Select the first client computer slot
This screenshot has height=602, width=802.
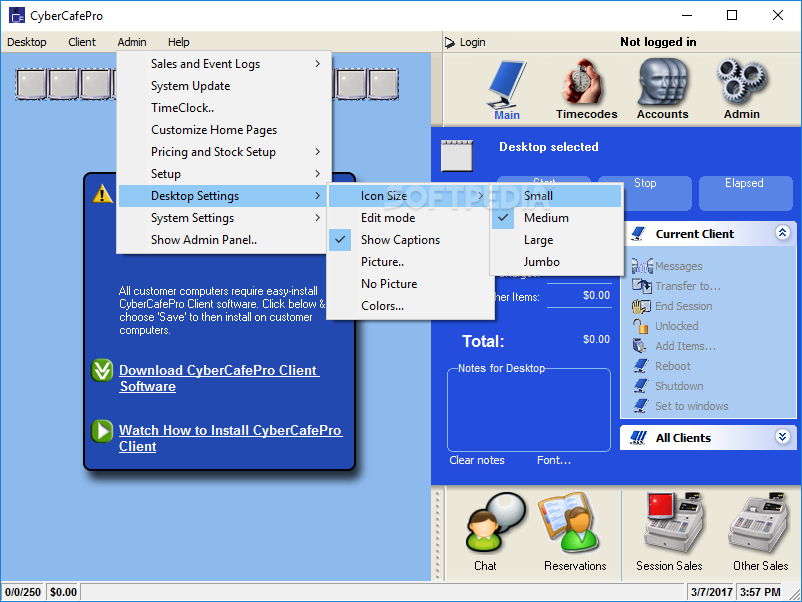click(x=31, y=84)
